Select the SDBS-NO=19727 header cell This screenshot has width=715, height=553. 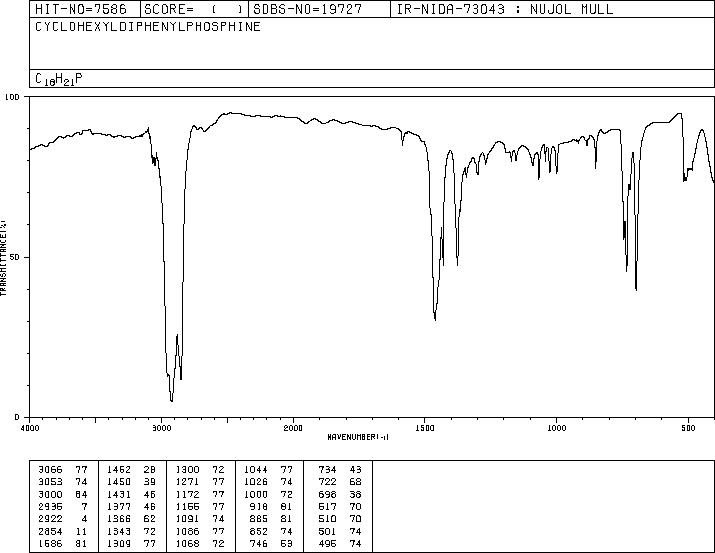[307, 10]
